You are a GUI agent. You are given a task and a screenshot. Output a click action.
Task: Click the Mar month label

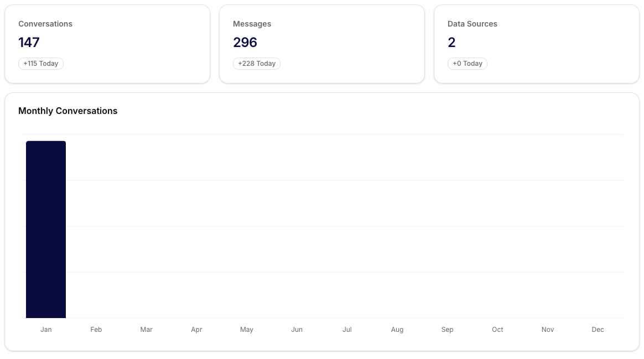pos(146,330)
